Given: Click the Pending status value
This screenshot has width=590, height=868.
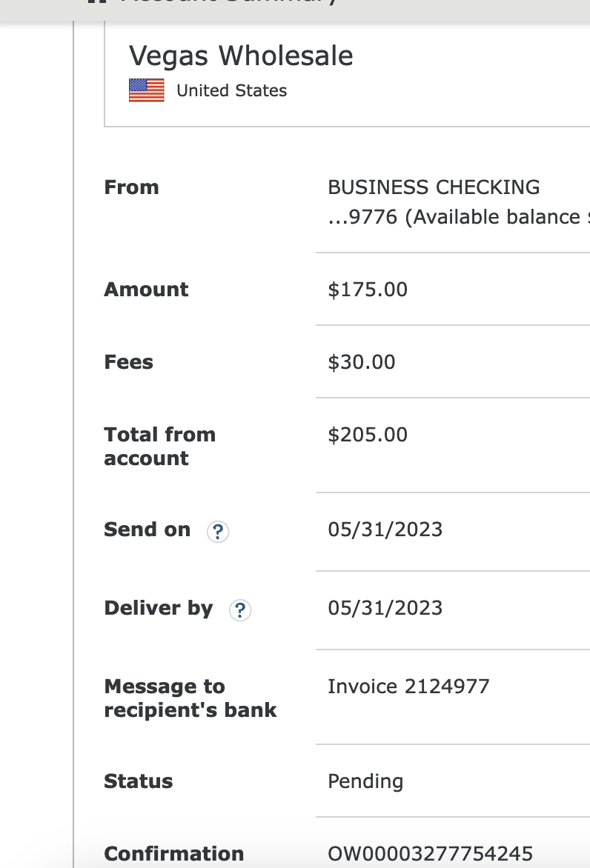Looking at the screenshot, I should point(365,781).
